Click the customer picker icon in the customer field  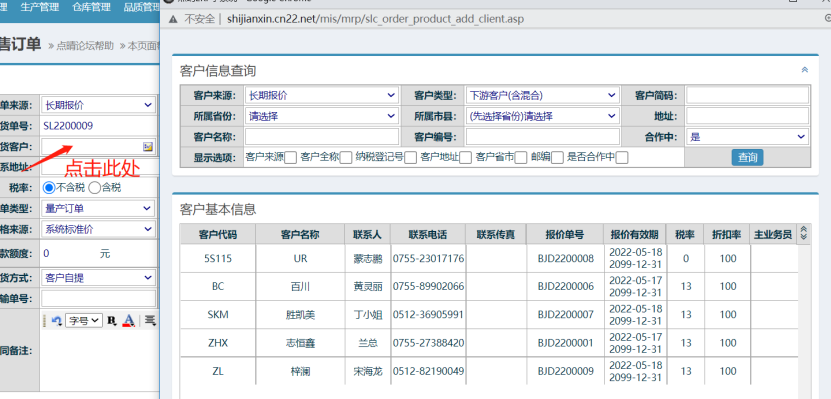(x=148, y=146)
